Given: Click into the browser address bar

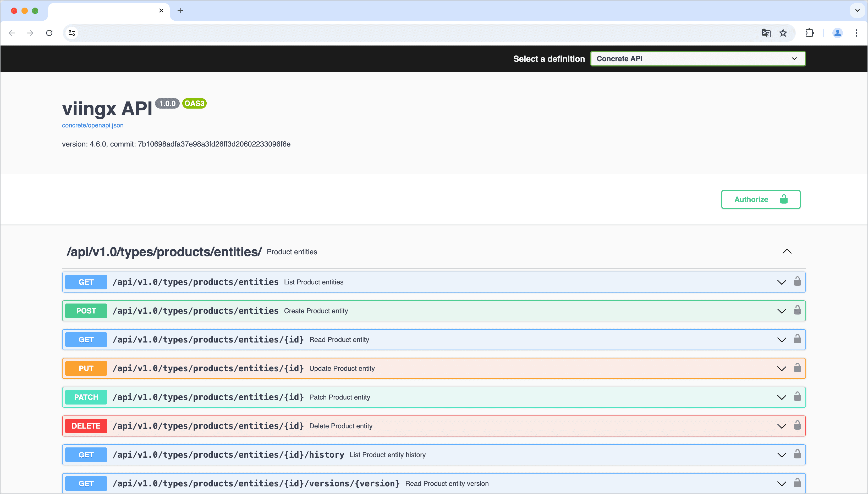Looking at the screenshot, I should pyautogui.click(x=408, y=33).
